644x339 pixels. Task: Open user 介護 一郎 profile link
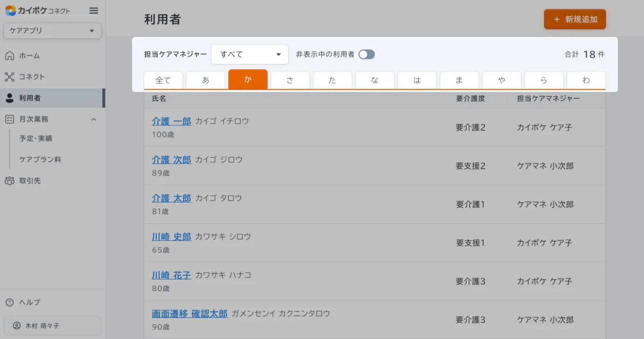click(171, 121)
